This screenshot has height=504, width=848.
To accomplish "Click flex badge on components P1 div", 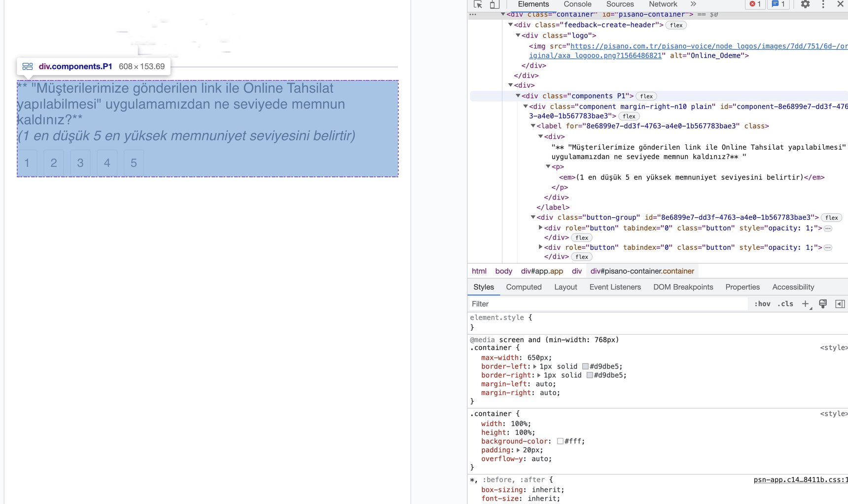I will [x=646, y=96].
